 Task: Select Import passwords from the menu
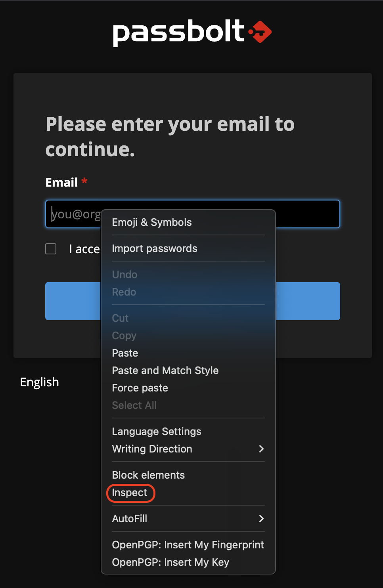[x=155, y=248]
